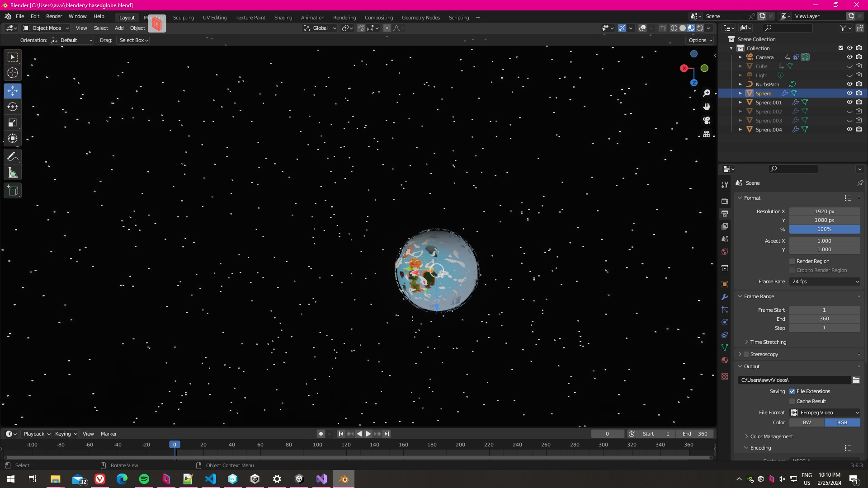Open Spotify from the taskbar
This screenshot has width=868, height=488.
(x=144, y=479)
